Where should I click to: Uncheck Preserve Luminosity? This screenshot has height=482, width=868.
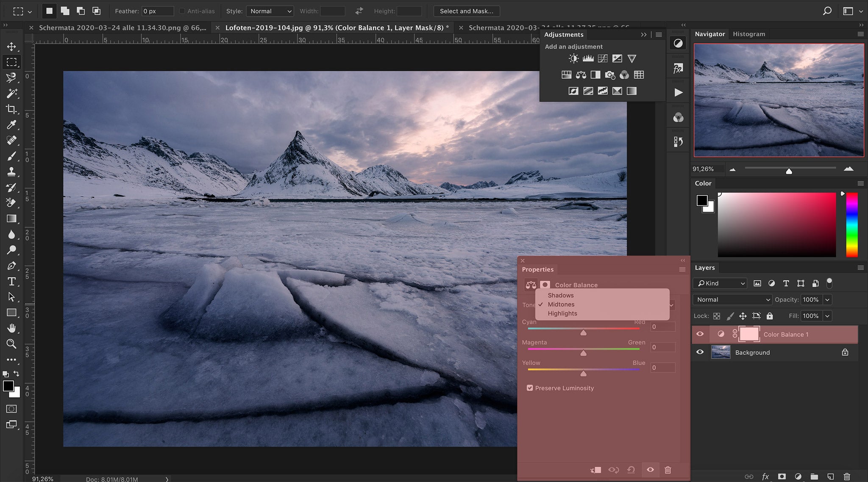[x=530, y=388]
